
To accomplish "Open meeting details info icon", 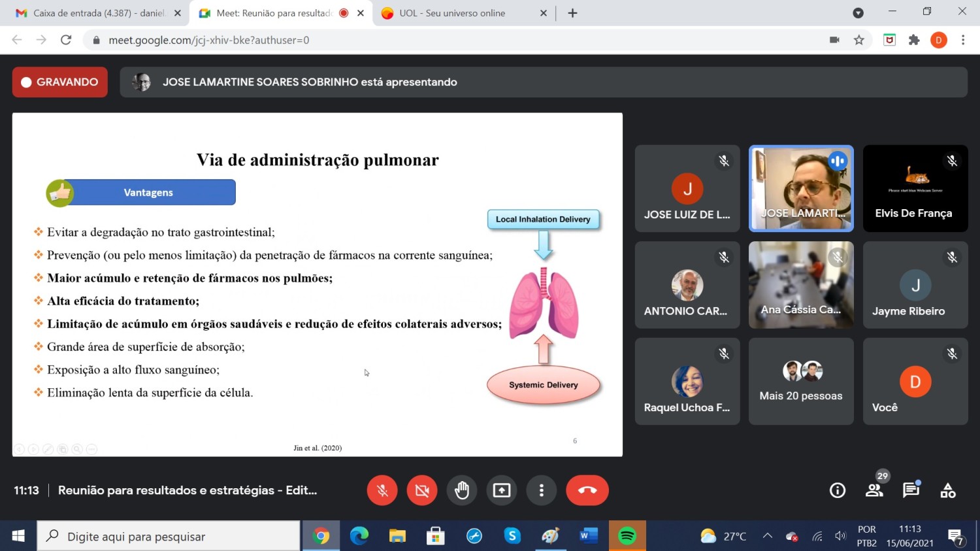I will [837, 490].
